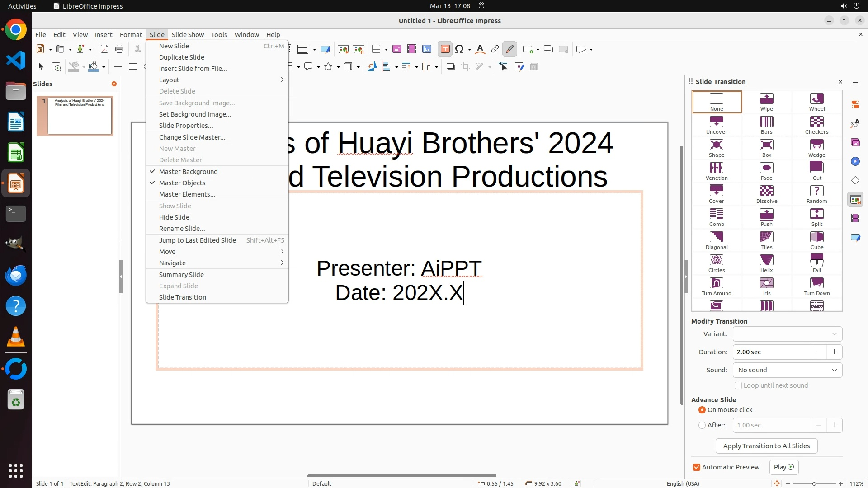Expand the Sound dropdown list

tap(787, 370)
